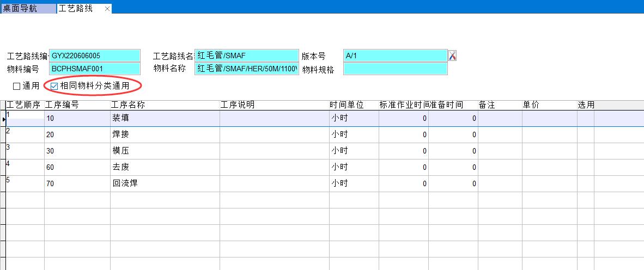The width and height of the screenshot is (644, 270).
Task: Uncheck 相同物料分类通用 checkbox
Action: pos(54,86)
